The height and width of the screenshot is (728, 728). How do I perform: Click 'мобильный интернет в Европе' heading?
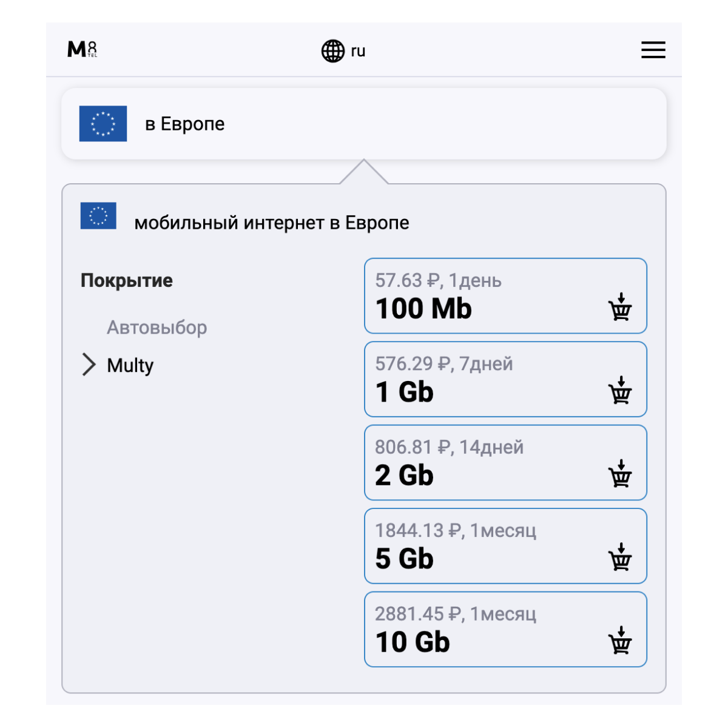(272, 223)
